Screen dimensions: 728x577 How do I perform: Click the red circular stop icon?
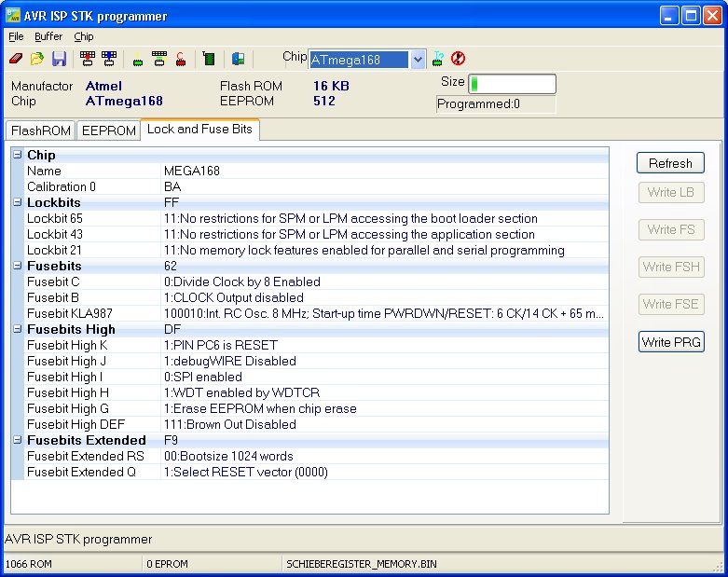click(458, 59)
